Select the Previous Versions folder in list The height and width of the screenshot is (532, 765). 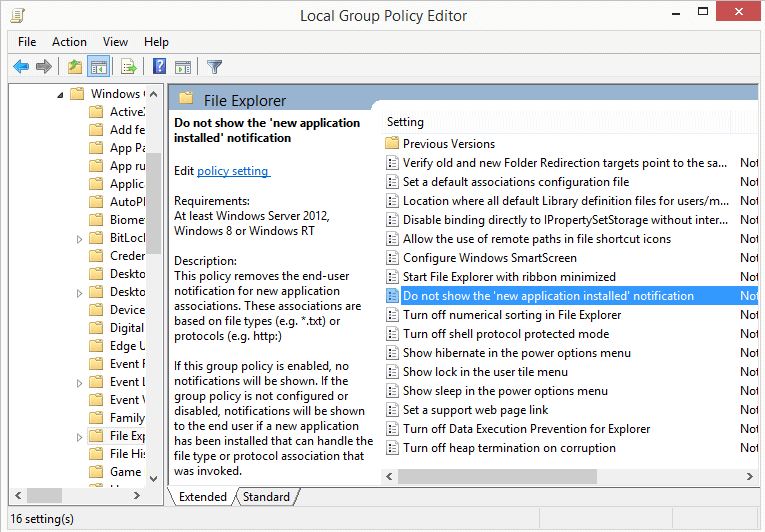click(448, 144)
